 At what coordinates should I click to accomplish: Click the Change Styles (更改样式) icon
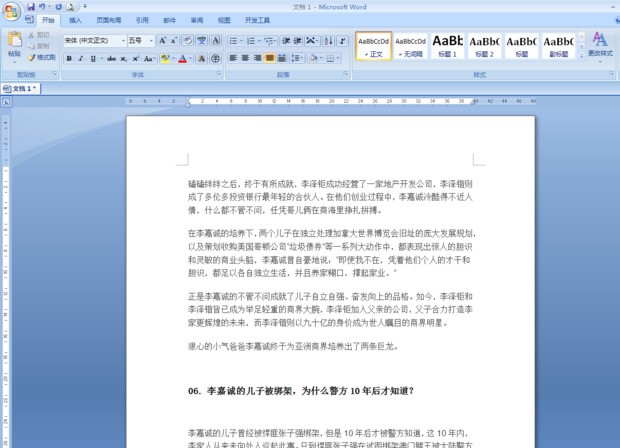coord(600,43)
